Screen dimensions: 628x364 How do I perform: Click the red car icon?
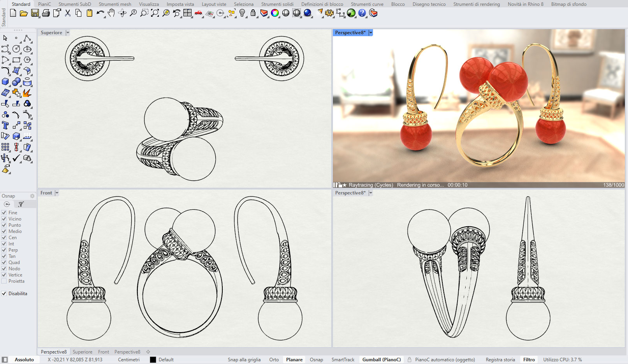(x=199, y=13)
